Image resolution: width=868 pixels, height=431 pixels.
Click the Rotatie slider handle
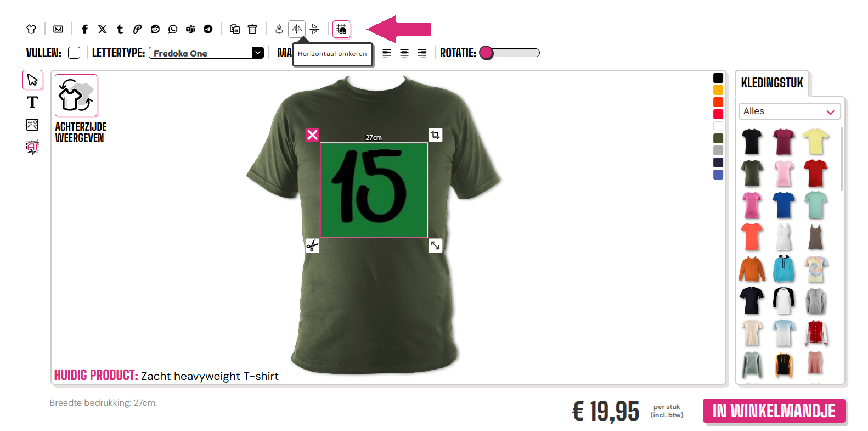pos(486,53)
